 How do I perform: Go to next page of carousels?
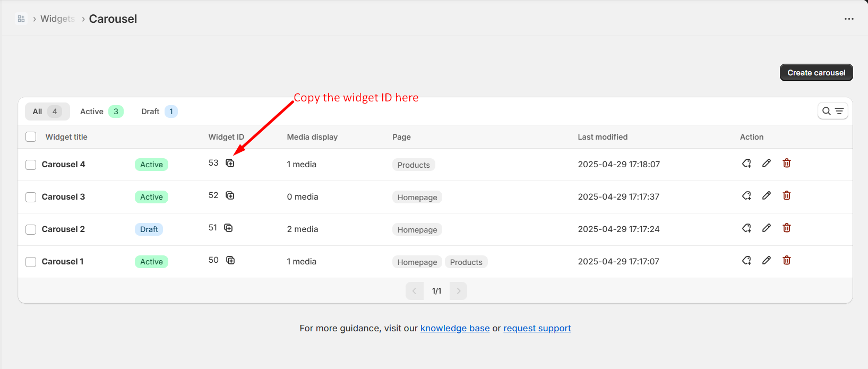coord(458,291)
